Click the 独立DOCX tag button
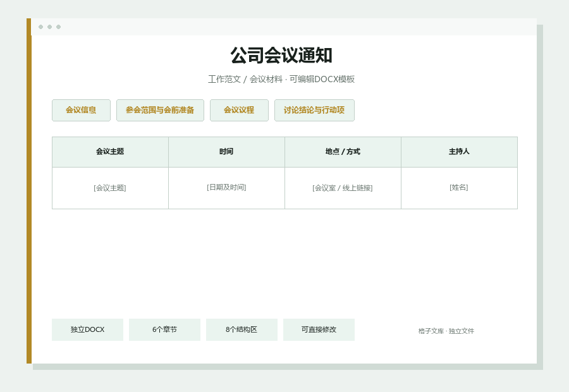This screenshot has width=569, height=392. pos(87,329)
